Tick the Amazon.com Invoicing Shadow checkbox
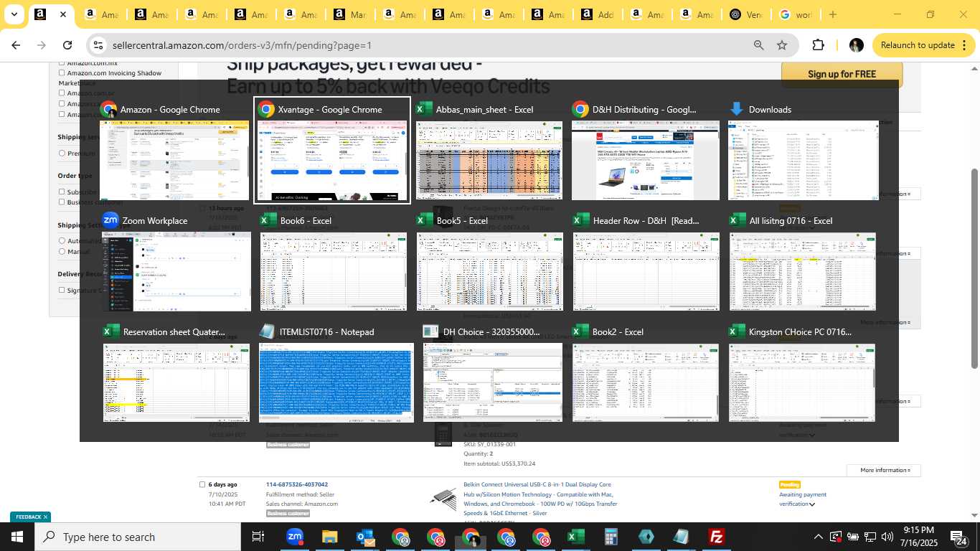Screen dimensions: 980x551 (x=62, y=73)
